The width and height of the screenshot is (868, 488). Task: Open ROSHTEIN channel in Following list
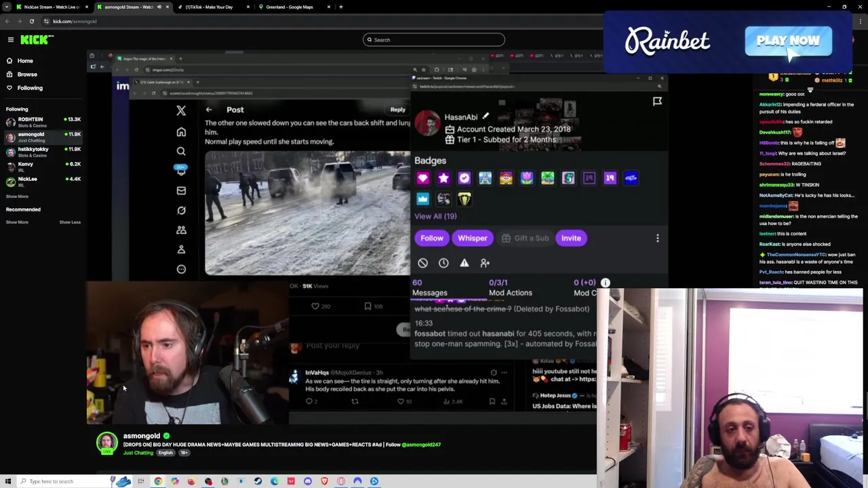pos(43,122)
